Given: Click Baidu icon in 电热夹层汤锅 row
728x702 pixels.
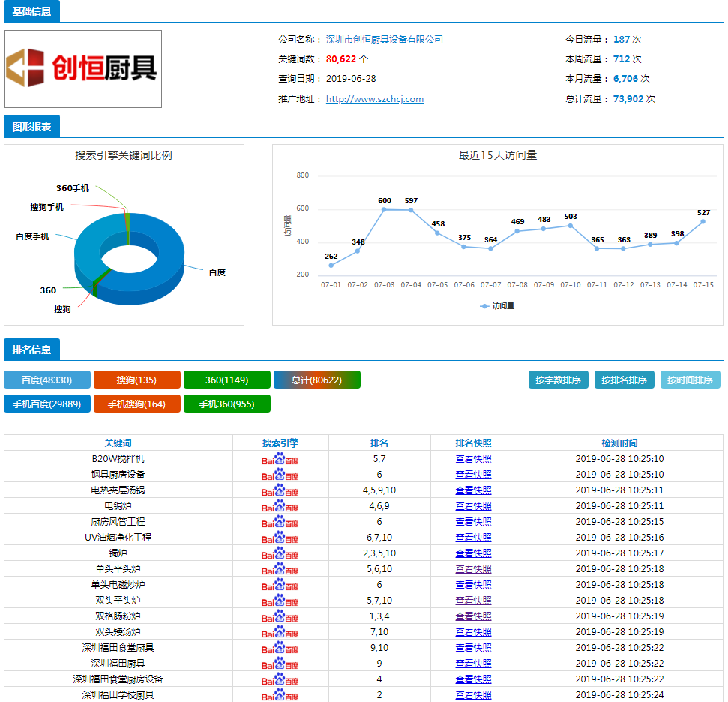Looking at the screenshot, I should click(280, 490).
